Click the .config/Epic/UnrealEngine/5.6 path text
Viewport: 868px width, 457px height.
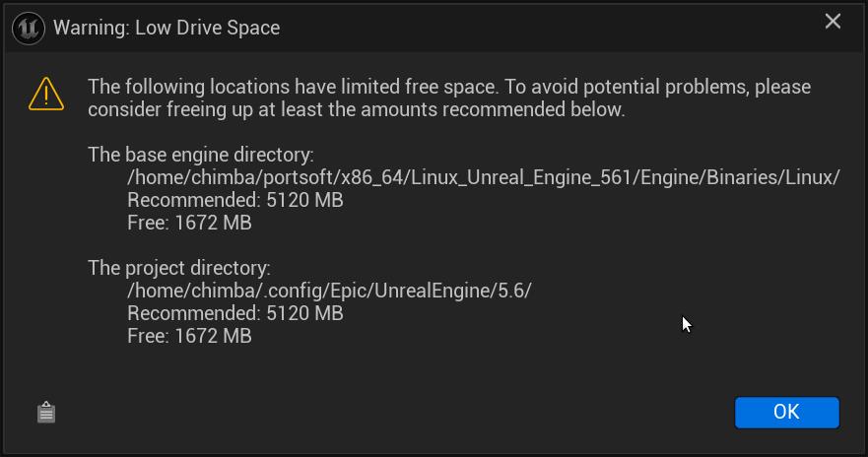[329, 291]
